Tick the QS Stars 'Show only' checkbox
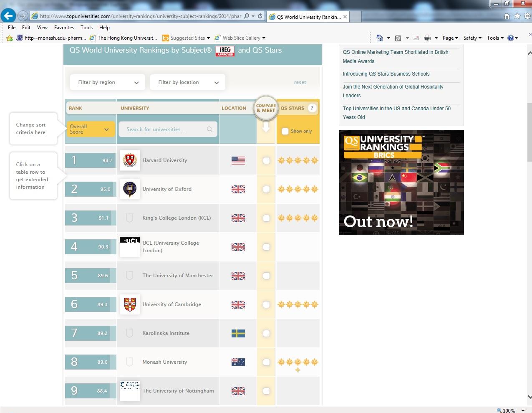The height and width of the screenshot is (413, 532). click(x=285, y=131)
